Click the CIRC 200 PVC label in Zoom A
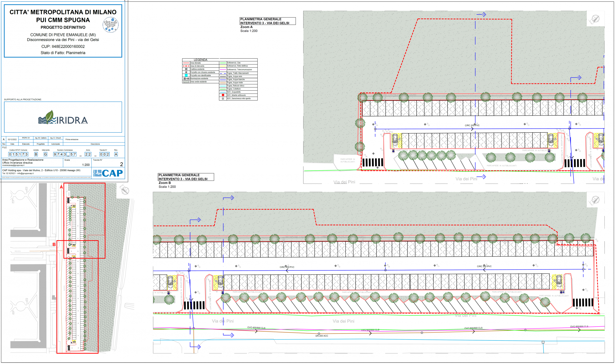The width and height of the screenshot is (615, 364). click(472, 125)
